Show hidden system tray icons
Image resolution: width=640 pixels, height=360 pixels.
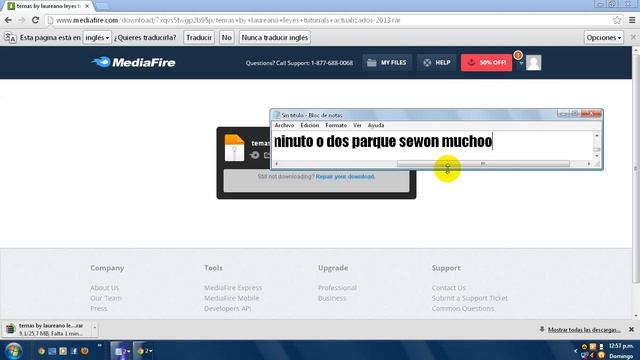(x=576, y=351)
